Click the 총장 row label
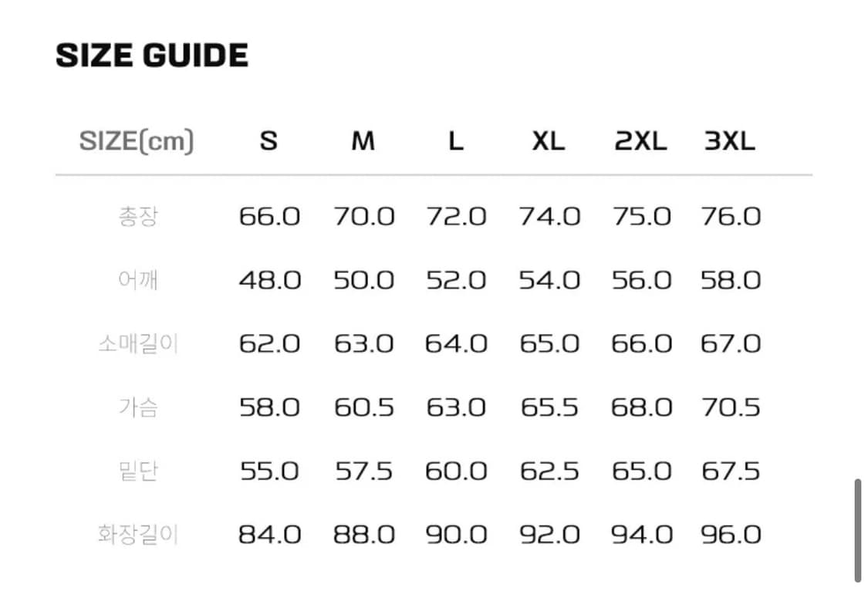Screen dimensions: 868x608 click(x=138, y=216)
